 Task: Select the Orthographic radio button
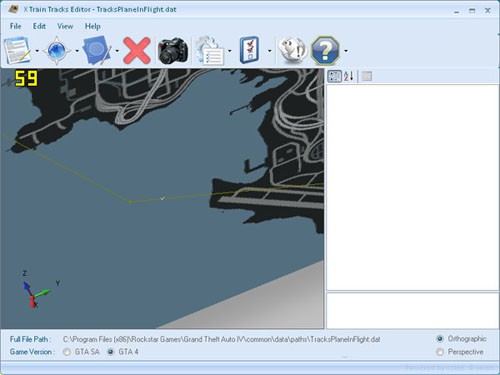tap(440, 339)
